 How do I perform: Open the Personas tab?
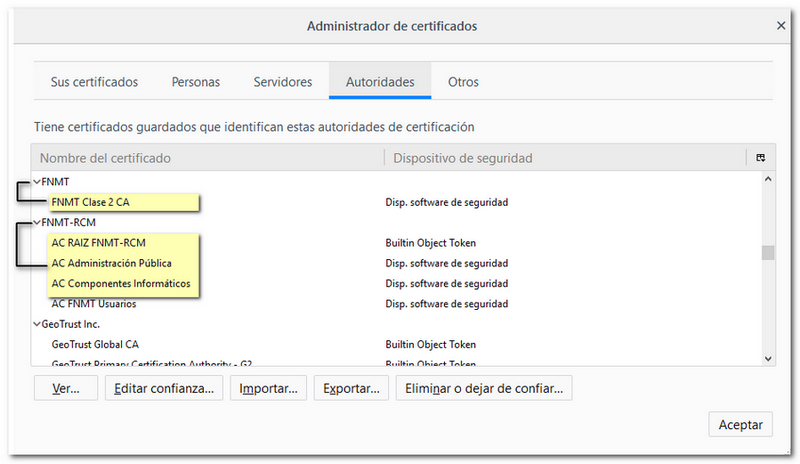coord(196,82)
